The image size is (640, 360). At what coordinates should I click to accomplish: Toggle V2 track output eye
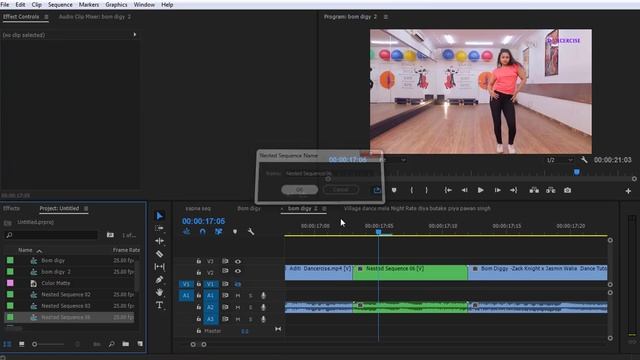238,271
